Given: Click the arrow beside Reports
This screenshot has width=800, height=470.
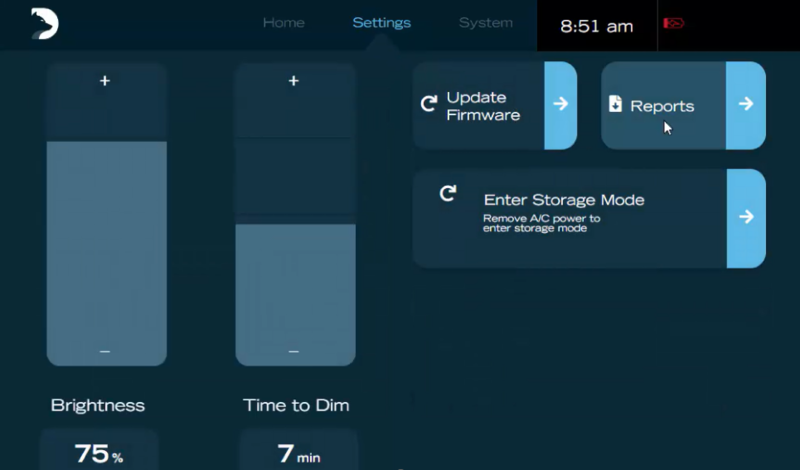Looking at the screenshot, I should tap(745, 105).
